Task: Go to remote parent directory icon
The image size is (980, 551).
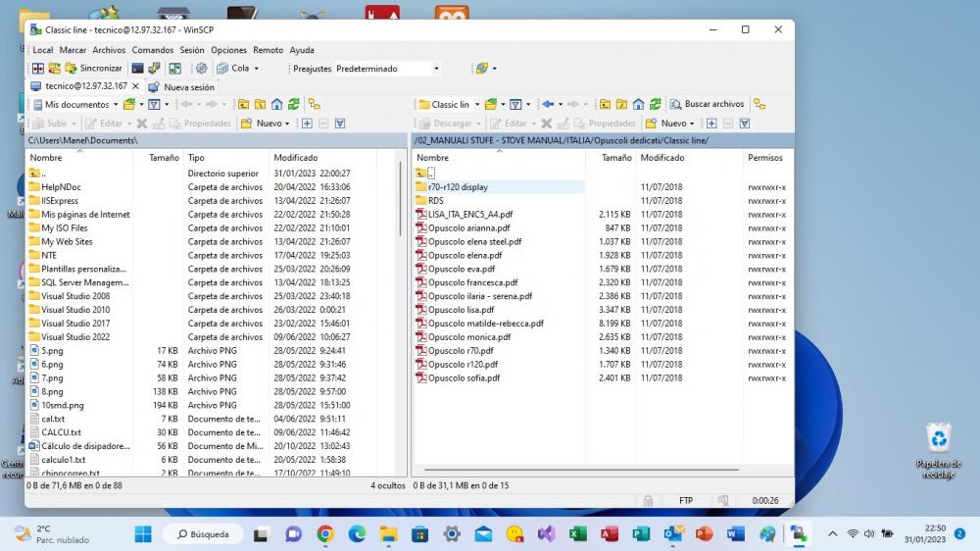Action: pyautogui.click(x=605, y=105)
